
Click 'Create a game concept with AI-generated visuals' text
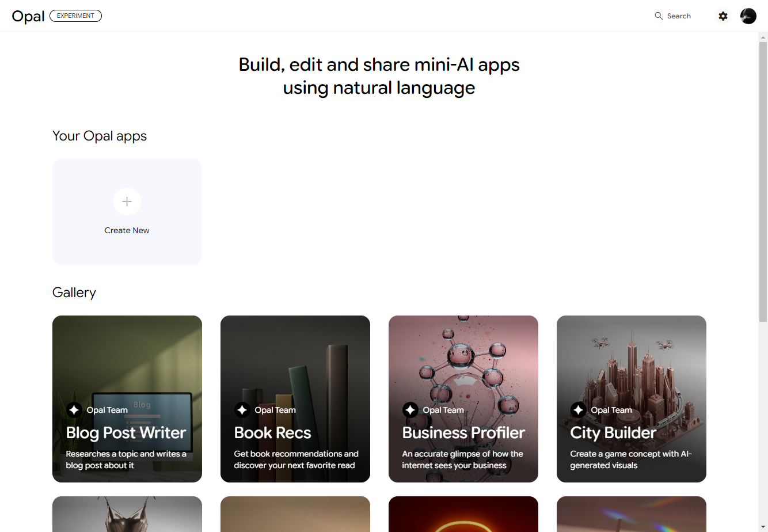point(630,459)
